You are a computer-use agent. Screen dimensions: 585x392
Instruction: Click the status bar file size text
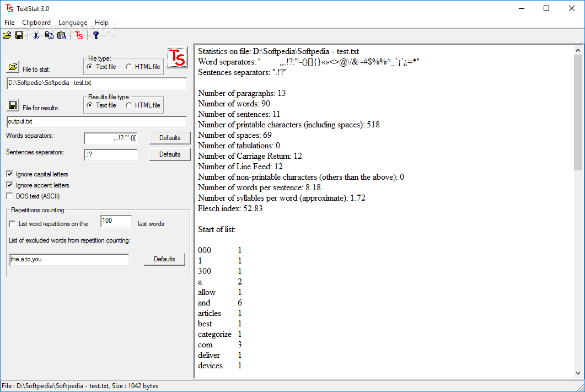[135, 386]
